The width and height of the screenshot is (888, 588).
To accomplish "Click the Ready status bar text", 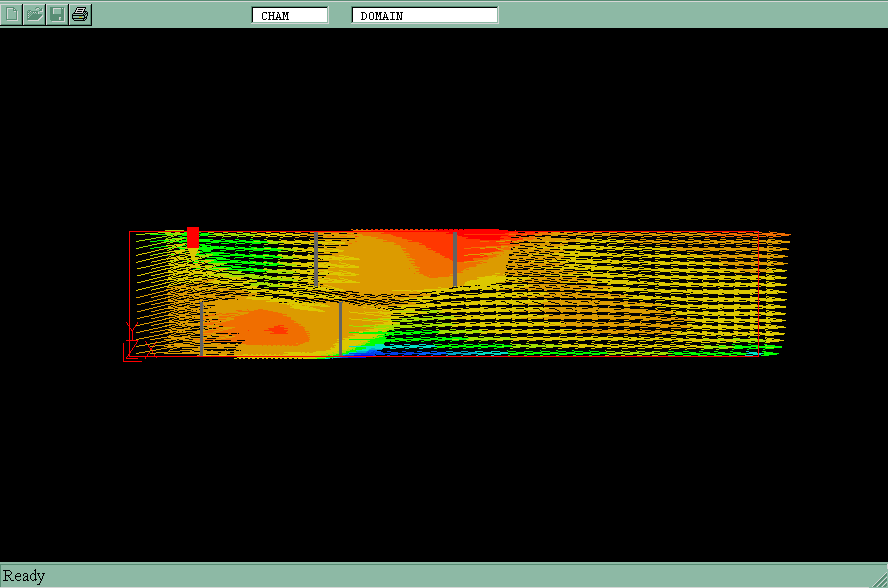I will (24, 576).
